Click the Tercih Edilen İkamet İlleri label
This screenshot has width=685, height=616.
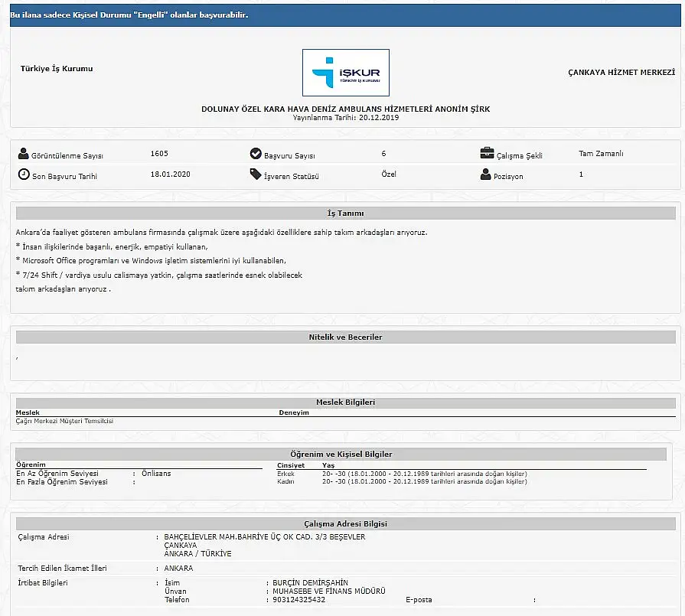pyautogui.click(x=63, y=569)
